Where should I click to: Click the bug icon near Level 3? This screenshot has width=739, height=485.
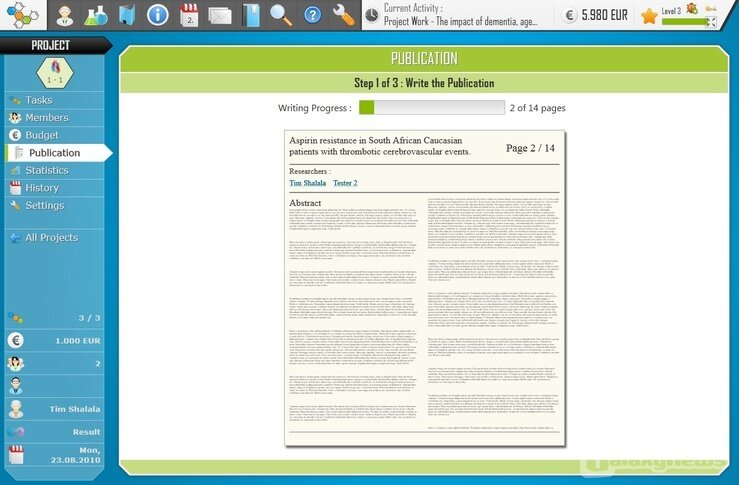[692, 8]
